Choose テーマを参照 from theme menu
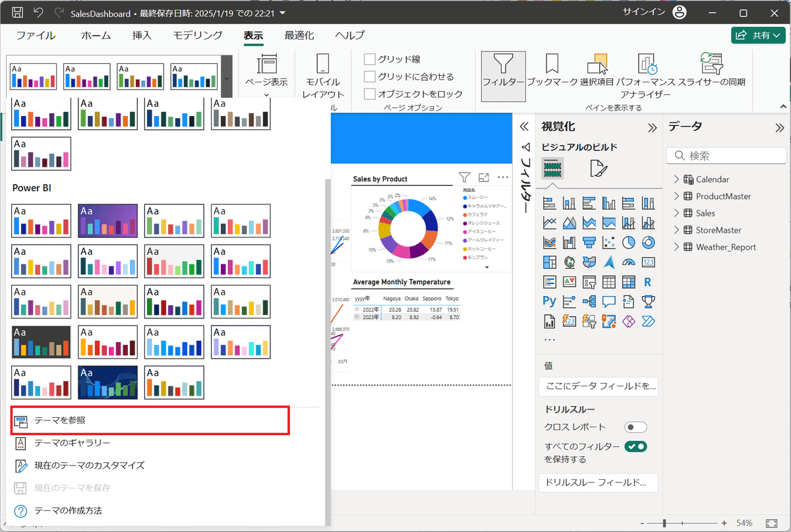This screenshot has height=532, width=791. (151, 421)
